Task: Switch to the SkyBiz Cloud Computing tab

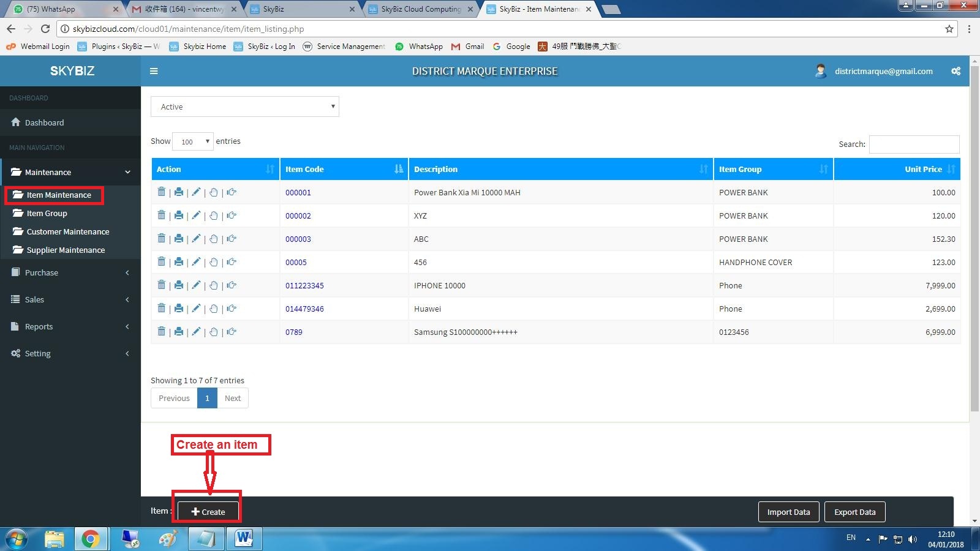Action: tap(421, 9)
